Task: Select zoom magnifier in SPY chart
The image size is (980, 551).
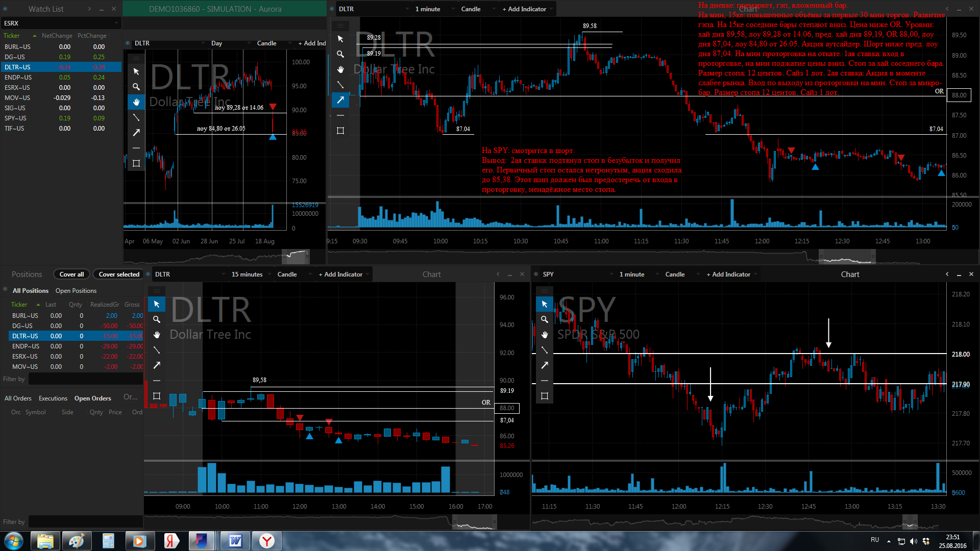Action: coord(545,319)
